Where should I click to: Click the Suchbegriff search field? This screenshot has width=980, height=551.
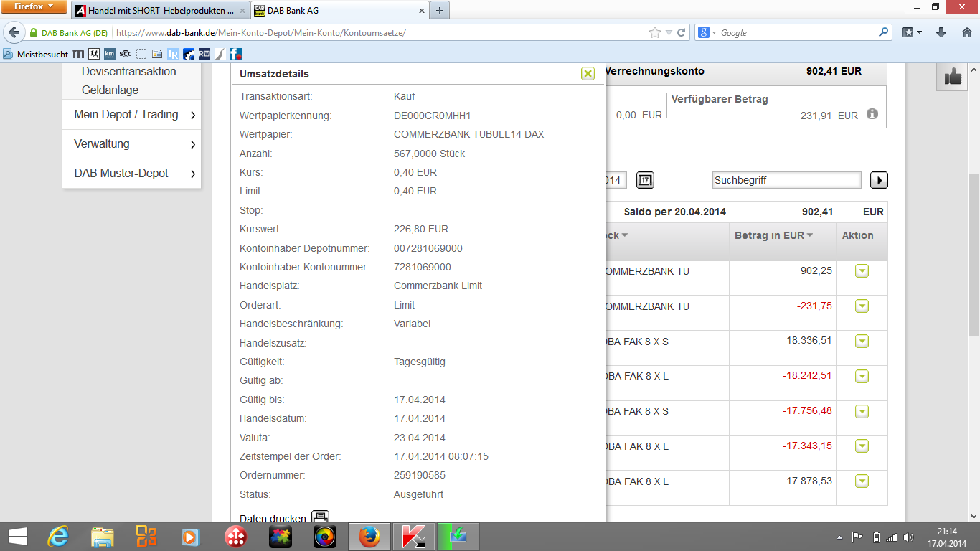coord(787,180)
